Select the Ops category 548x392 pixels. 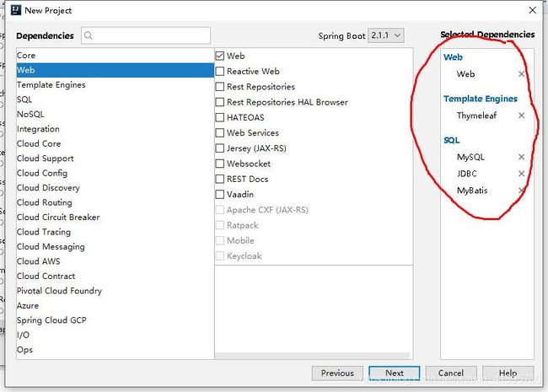tap(115, 350)
